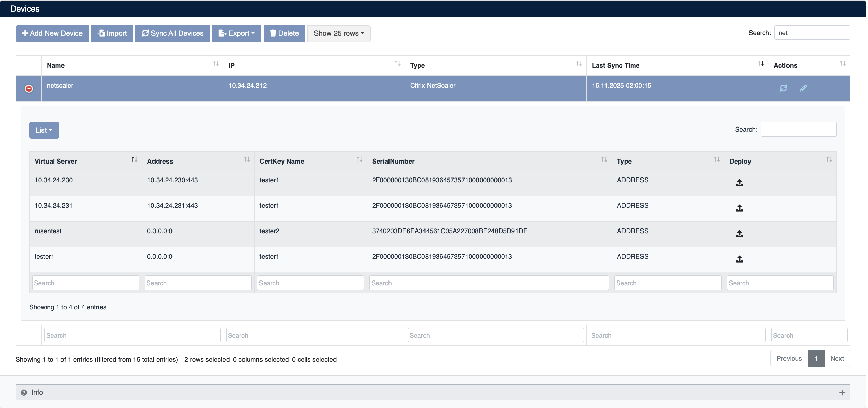Click the Info help question icon

tap(24, 393)
